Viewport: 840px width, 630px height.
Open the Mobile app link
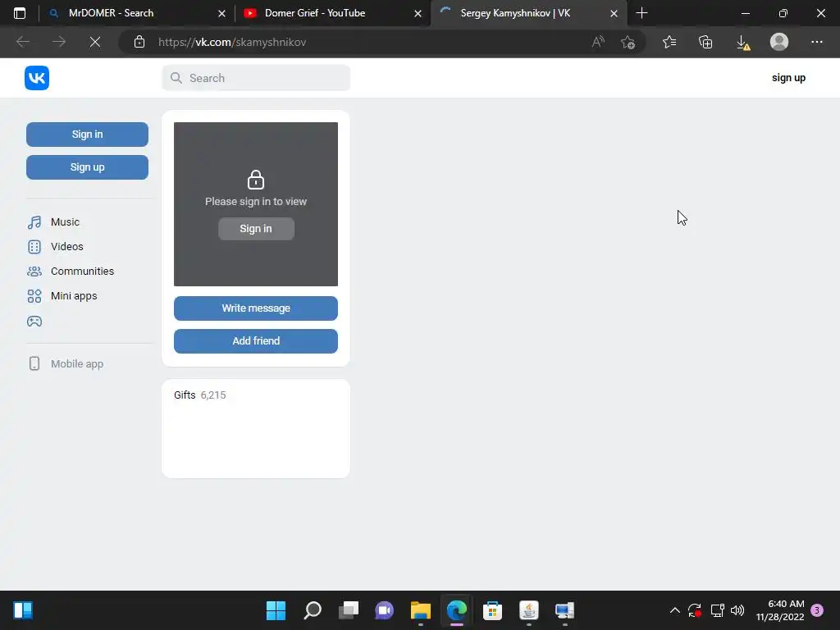66,363
